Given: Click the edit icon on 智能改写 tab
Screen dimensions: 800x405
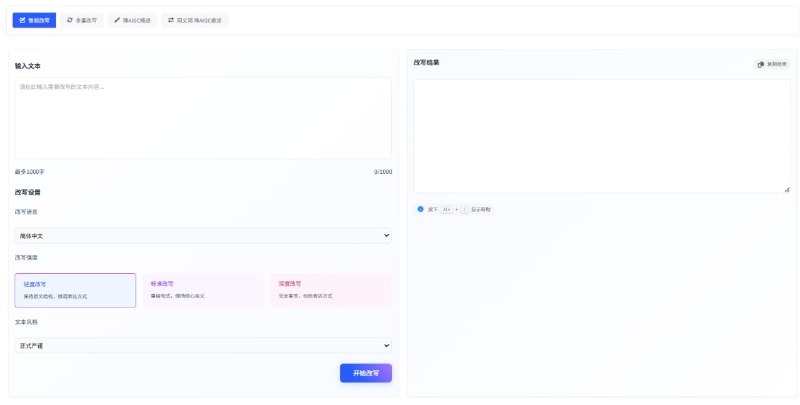Looking at the screenshot, I should click(x=20, y=20).
